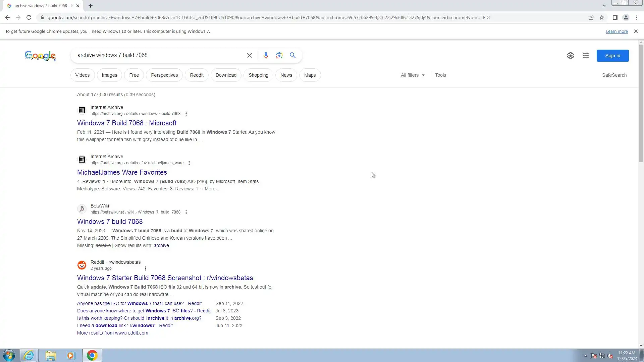Viewport: 644px width, 362px height.
Task: Open Google Lens image search
Action: [x=279, y=55]
